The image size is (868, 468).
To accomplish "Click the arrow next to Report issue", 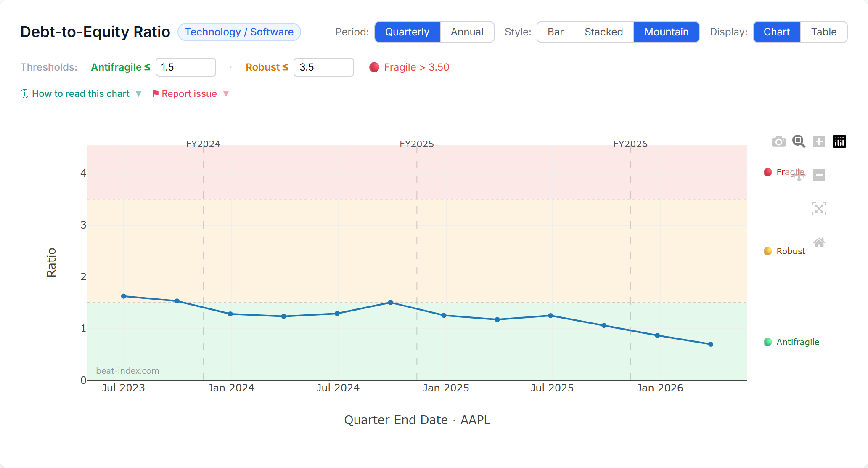I will coord(226,94).
